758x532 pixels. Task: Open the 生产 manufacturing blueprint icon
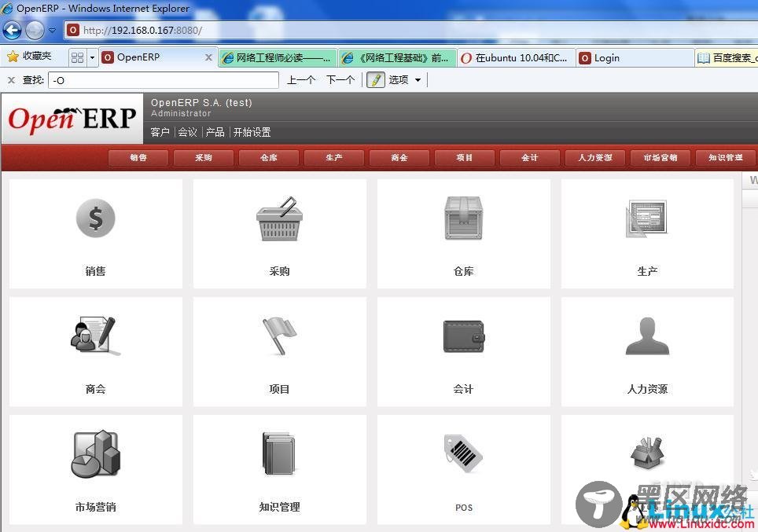point(647,218)
